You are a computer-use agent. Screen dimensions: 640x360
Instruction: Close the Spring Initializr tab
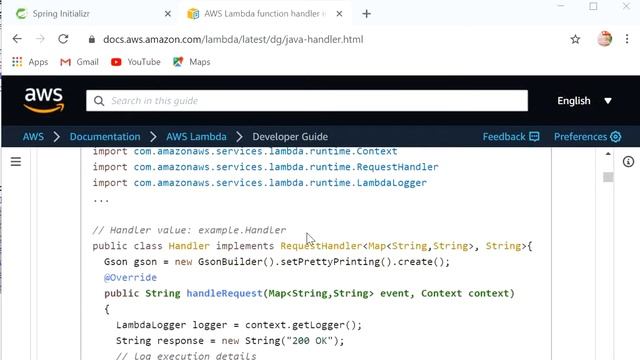click(167, 14)
